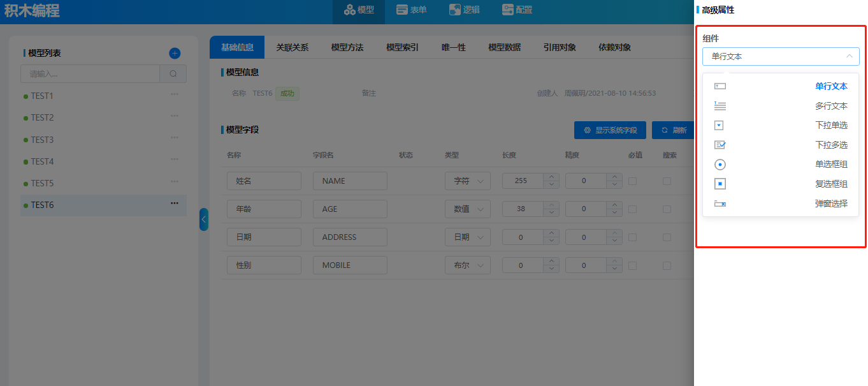Open type dropdown showing 日期

pos(468,237)
